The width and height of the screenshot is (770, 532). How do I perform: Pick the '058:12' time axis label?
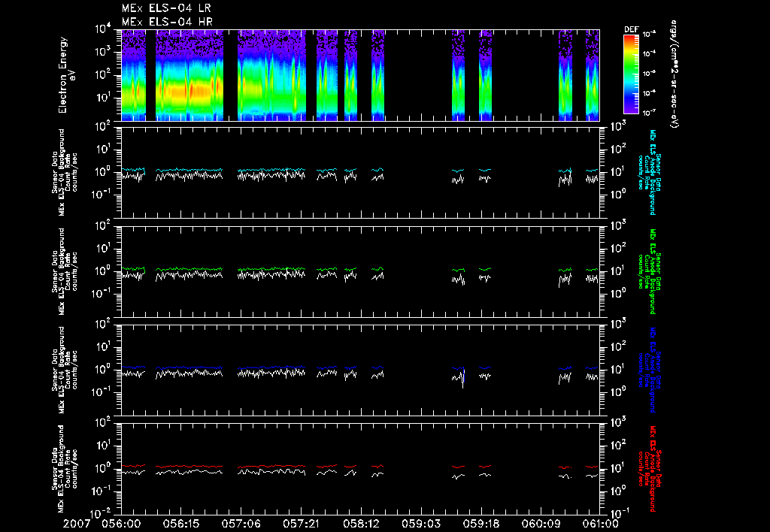(x=361, y=524)
